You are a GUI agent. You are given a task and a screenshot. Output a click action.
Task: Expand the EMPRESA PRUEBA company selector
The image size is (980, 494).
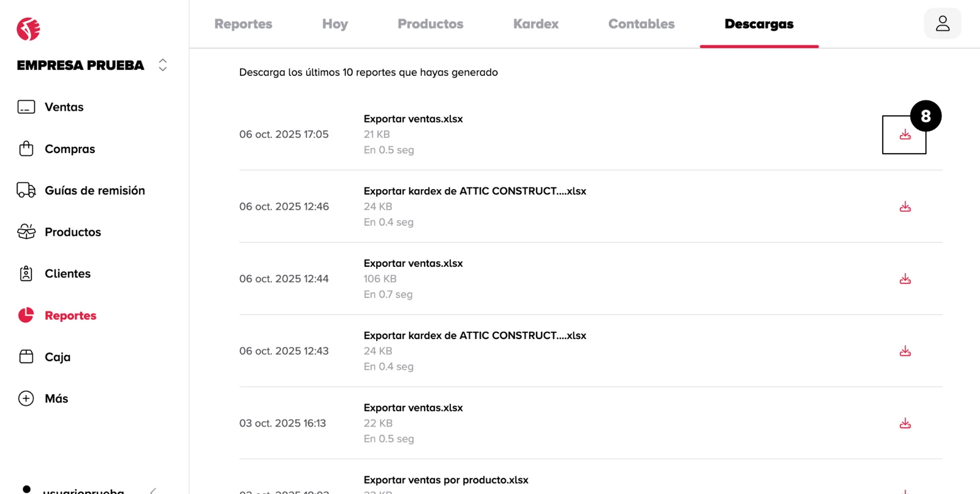click(162, 65)
